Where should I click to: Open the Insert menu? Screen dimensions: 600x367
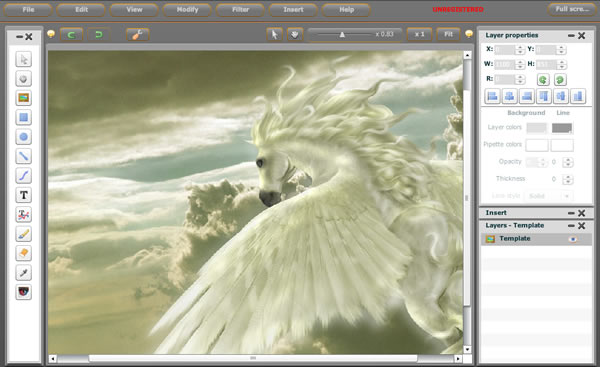293,10
